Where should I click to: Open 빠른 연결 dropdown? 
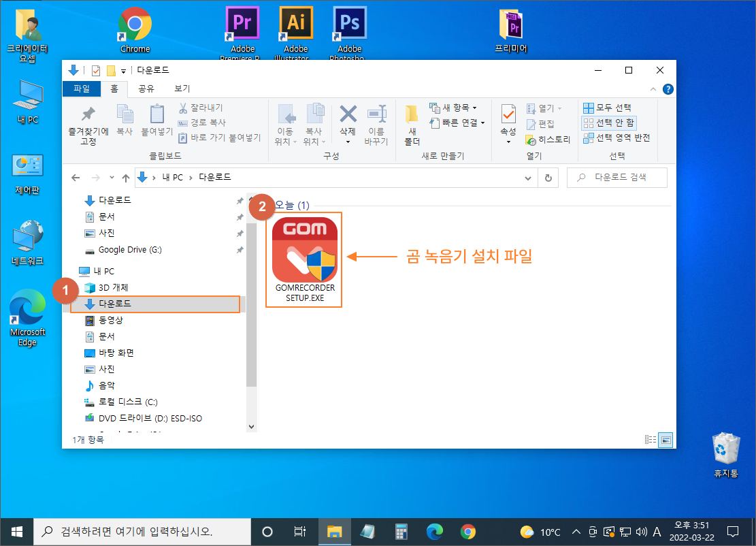click(457, 123)
